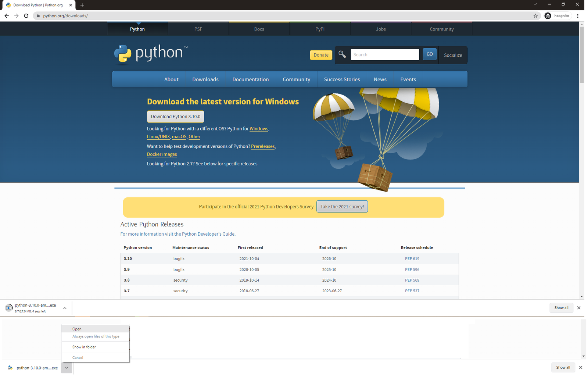Click the padlock icon in the address bar
The height and width of the screenshot is (375, 588).
(x=38, y=16)
